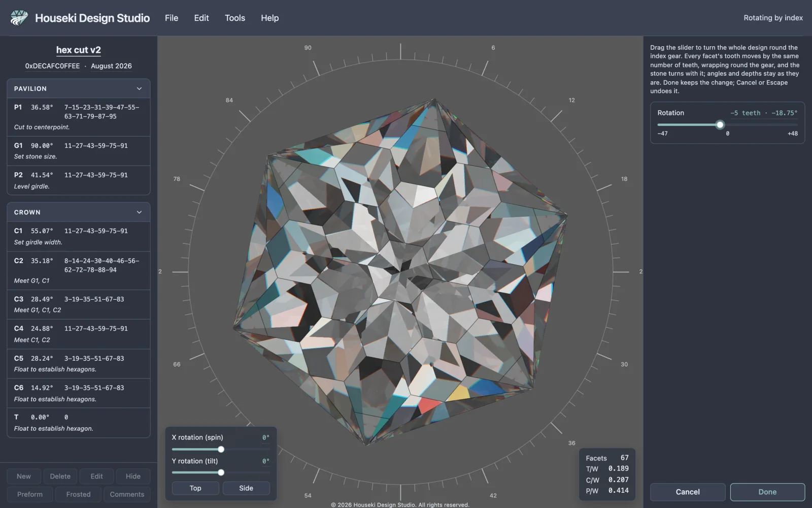Select the C6 14.92° crown row

point(79,393)
